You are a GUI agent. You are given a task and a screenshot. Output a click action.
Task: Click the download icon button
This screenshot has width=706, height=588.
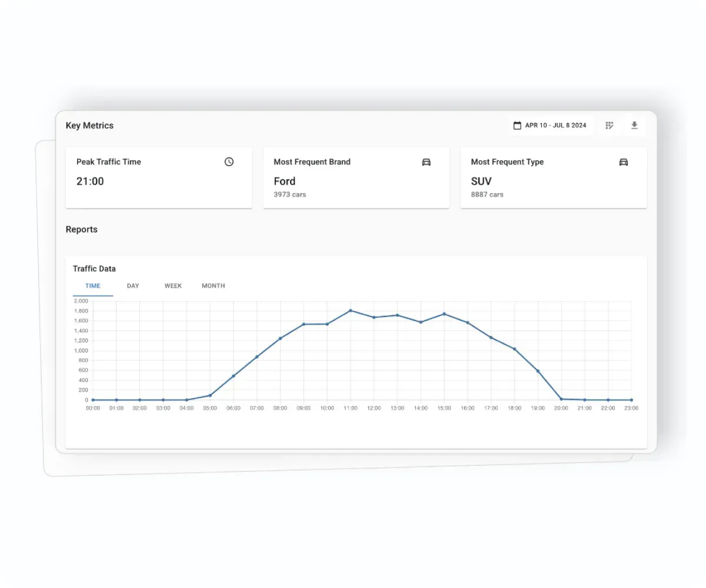coord(634,125)
